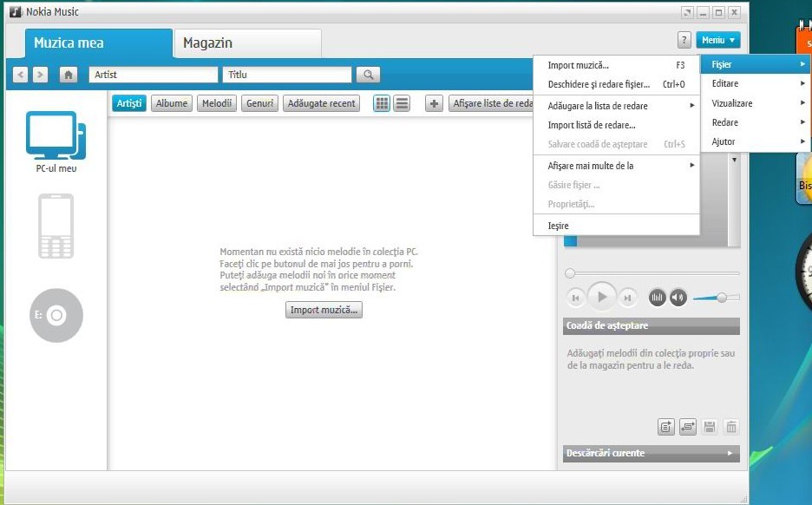Run the search with the magnifier button

pos(368,75)
